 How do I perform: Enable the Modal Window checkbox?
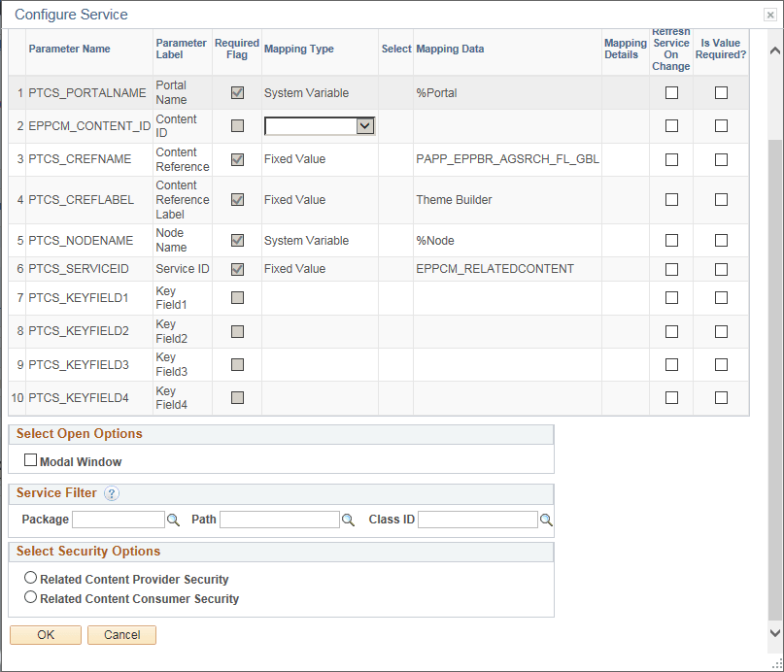[x=30, y=458]
